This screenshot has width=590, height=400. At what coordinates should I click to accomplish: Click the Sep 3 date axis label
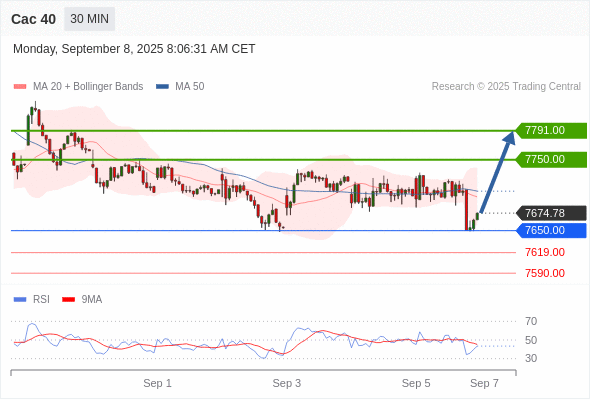tap(287, 383)
